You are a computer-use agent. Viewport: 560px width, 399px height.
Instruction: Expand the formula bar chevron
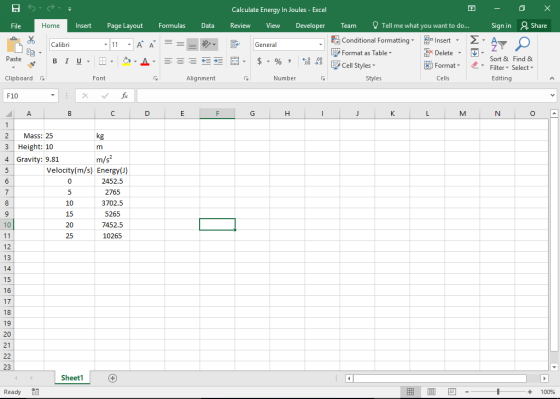coord(552,95)
